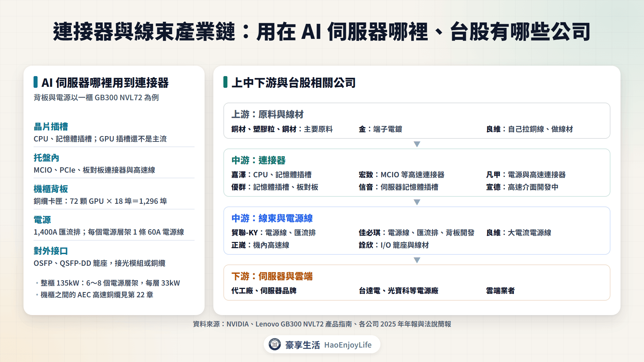The width and height of the screenshot is (644, 362).
Task: Click the entry 佳必琪：電源線、匯流排、背板開發
Action: 417,233
